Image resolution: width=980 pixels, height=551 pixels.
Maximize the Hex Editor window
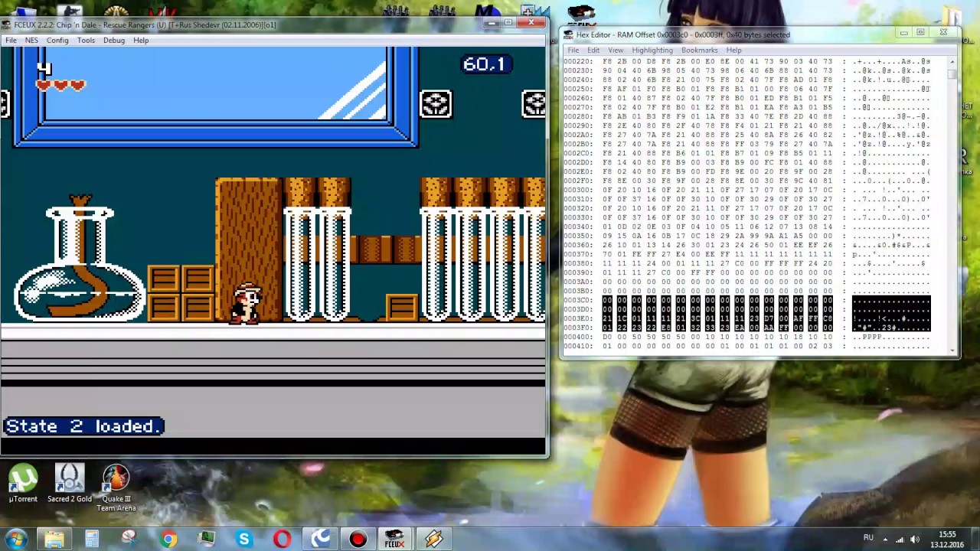921,33
